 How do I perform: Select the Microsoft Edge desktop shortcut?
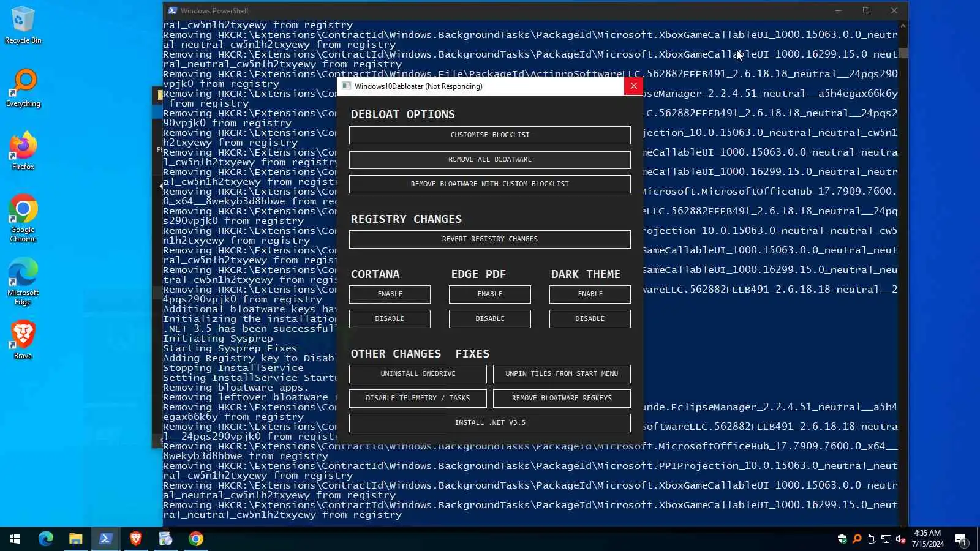[x=23, y=282]
